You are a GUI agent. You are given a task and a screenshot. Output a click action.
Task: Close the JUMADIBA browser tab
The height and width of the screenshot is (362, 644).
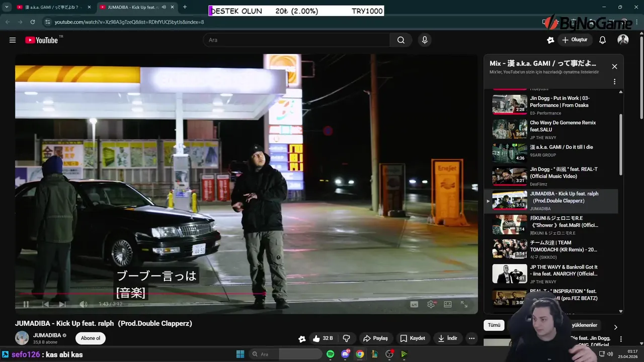172,7
